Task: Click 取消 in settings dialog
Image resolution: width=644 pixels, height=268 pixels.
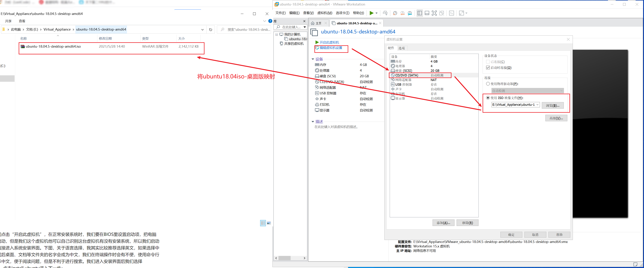Action: [x=535, y=235]
